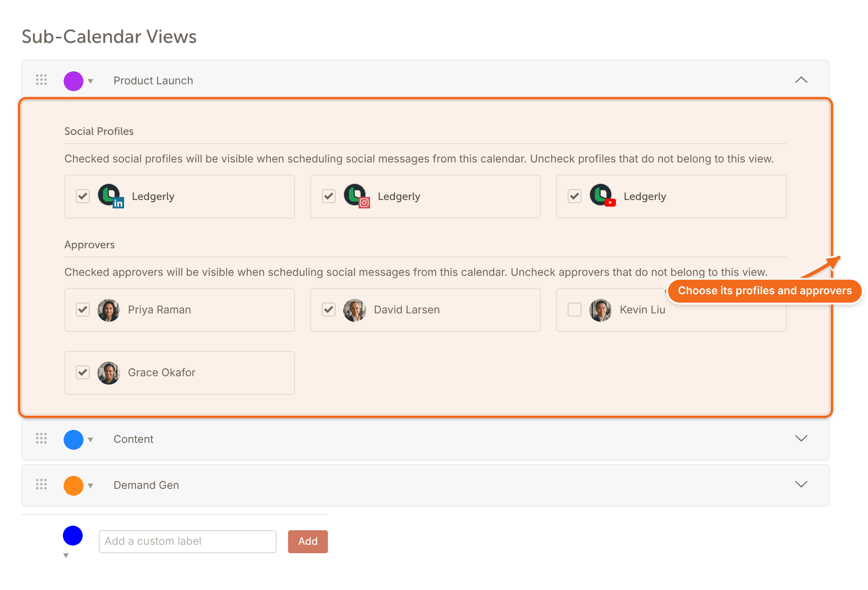Click the Content label text
The height and width of the screenshot is (590, 868).
pyautogui.click(x=133, y=439)
